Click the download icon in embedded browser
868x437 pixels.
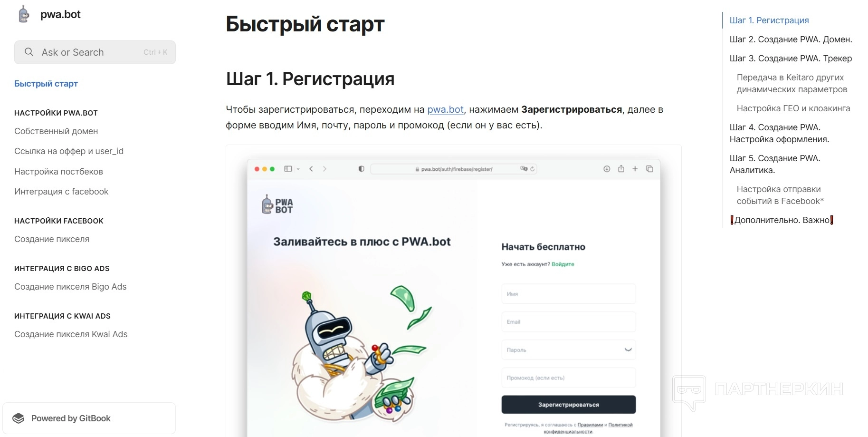[x=607, y=169]
